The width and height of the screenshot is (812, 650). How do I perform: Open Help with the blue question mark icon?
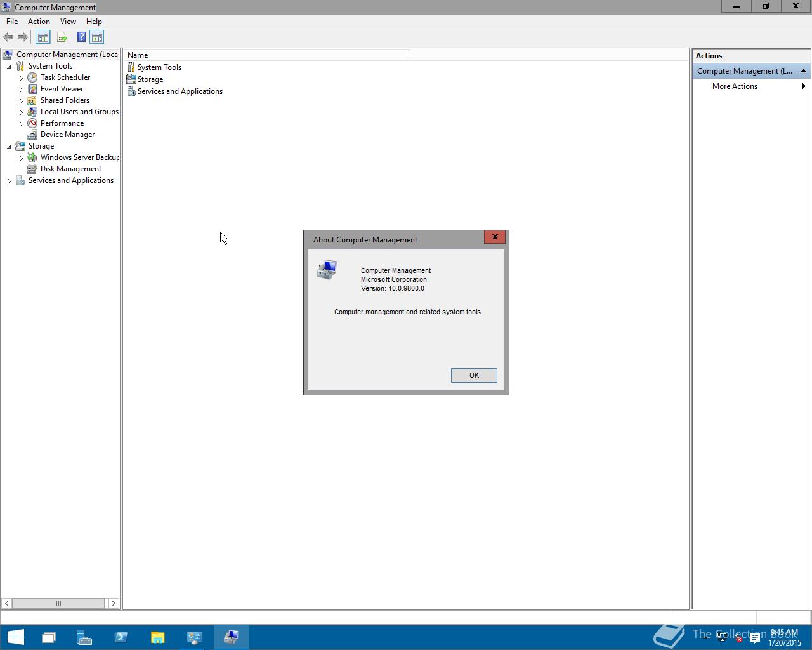[81, 37]
